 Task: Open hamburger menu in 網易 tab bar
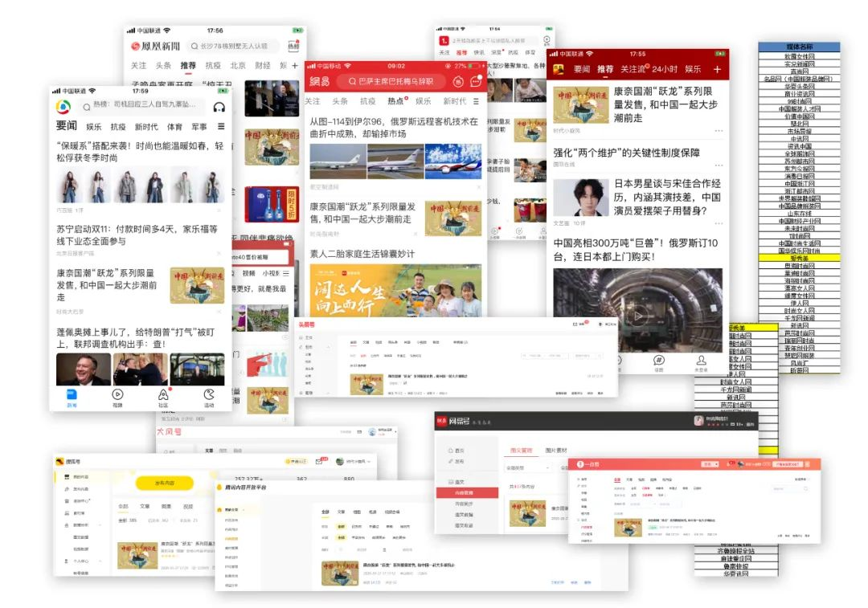point(476,101)
